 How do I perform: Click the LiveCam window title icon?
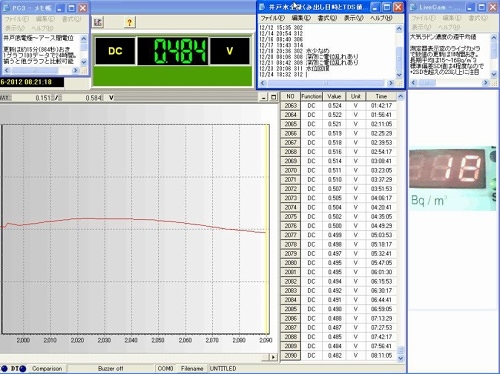(414, 7)
